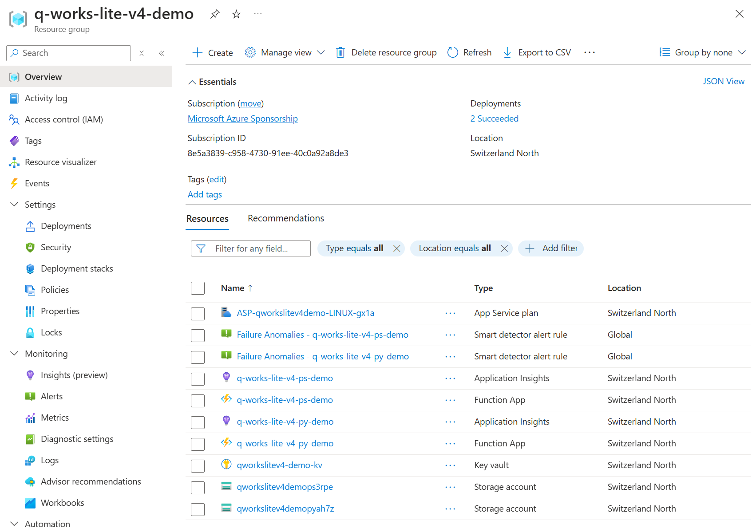Open Deployment stacks
The height and width of the screenshot is (532, 756).
coord(77,268)
